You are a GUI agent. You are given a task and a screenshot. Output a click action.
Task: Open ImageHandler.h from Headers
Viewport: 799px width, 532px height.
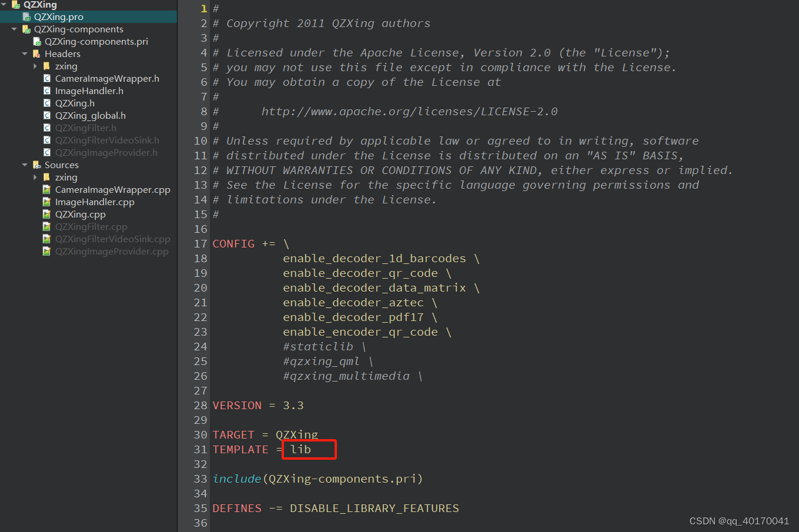(89, 91)
